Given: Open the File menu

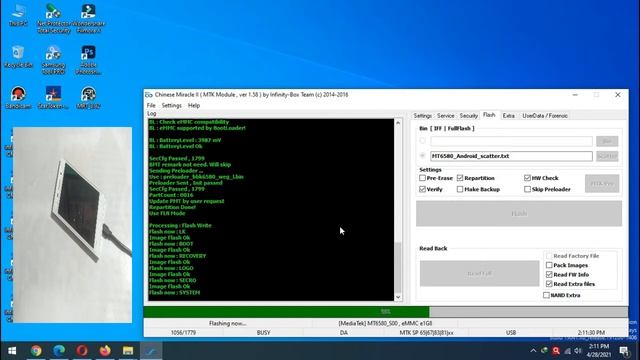Looking at the screenshot, I should [151, 105].
